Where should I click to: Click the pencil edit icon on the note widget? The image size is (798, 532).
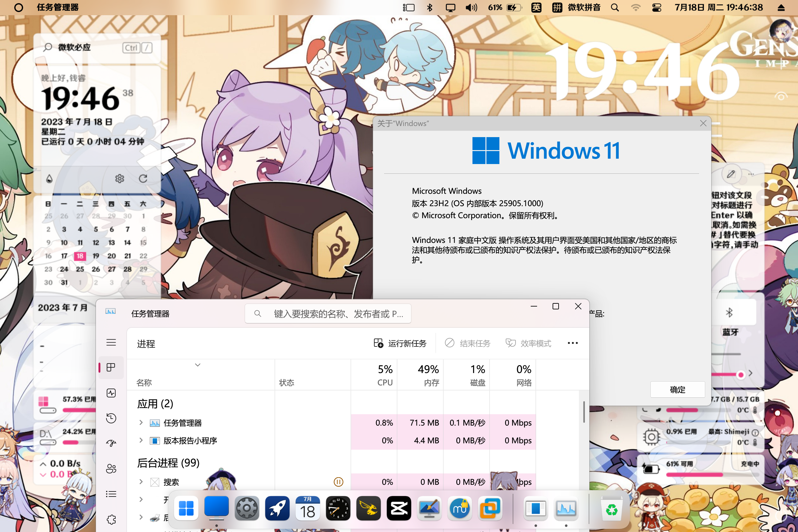(731, 174)
